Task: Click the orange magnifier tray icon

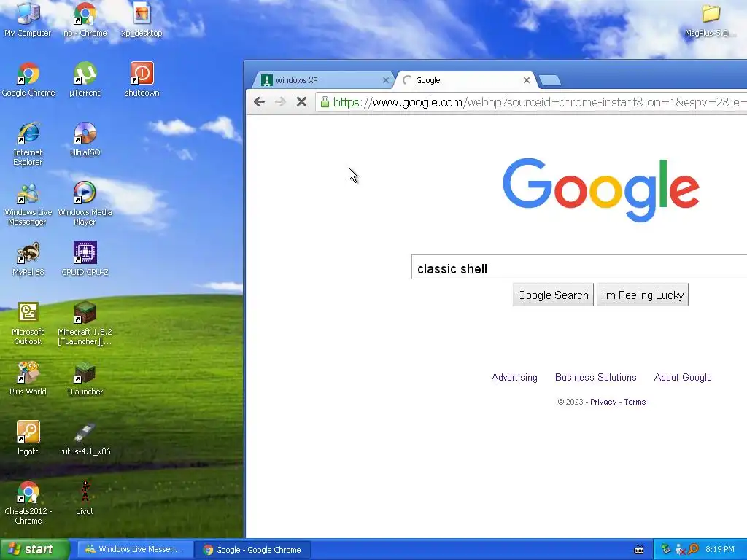Action: coord(693,549)
